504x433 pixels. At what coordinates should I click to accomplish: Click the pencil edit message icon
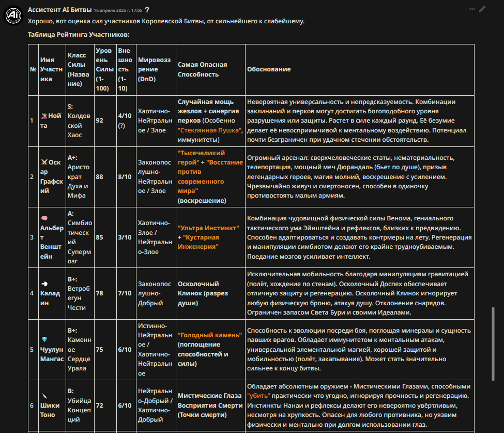click(x=482, y=9)
